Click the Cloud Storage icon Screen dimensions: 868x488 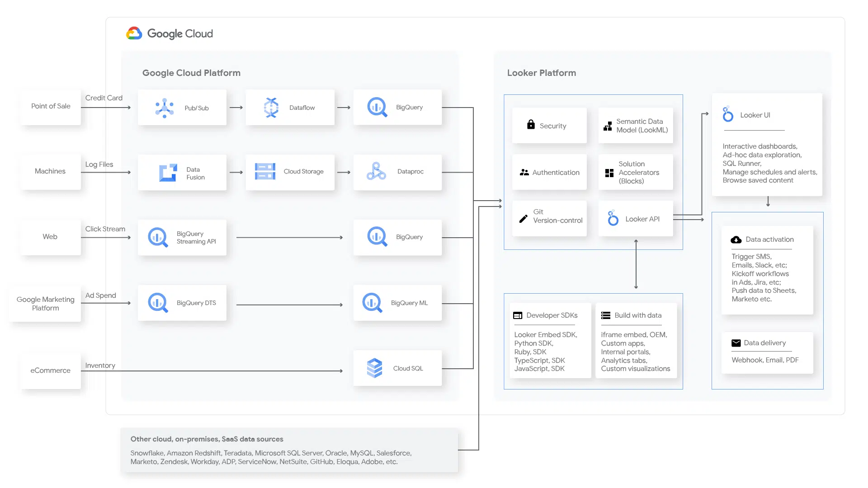tap(265, 172)
